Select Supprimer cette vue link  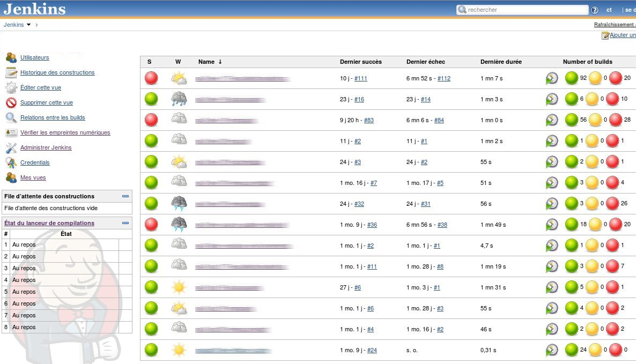pyautogui.click(x=47, y=102)
